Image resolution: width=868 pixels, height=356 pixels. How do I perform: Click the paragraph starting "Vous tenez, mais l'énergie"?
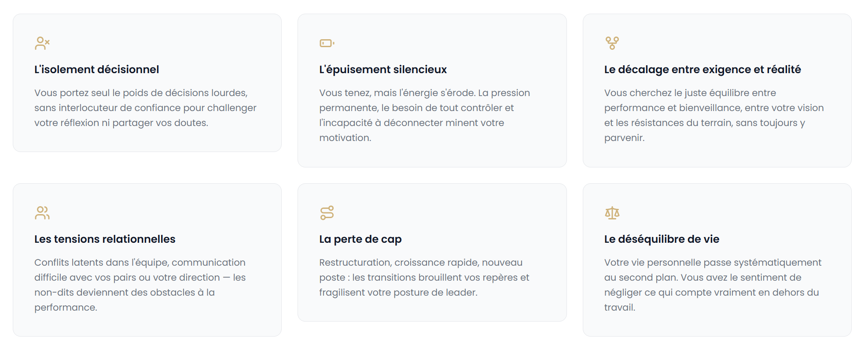click(424, 108)
